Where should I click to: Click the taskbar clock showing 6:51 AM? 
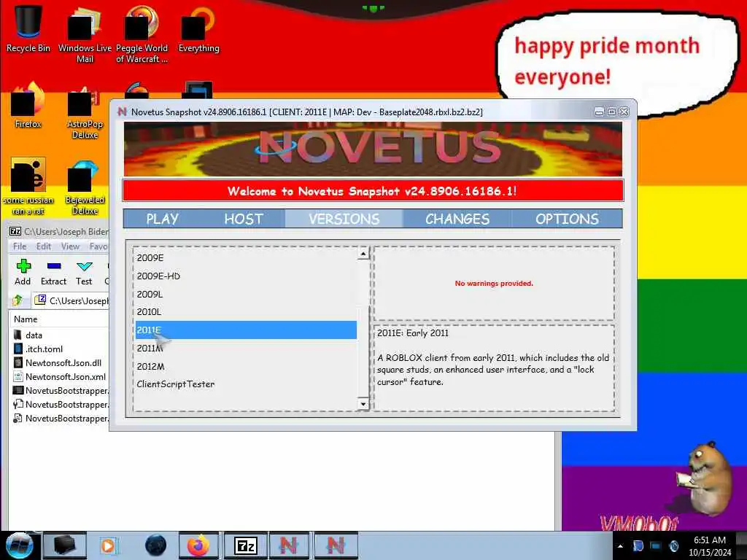click(x=709, y=545)
